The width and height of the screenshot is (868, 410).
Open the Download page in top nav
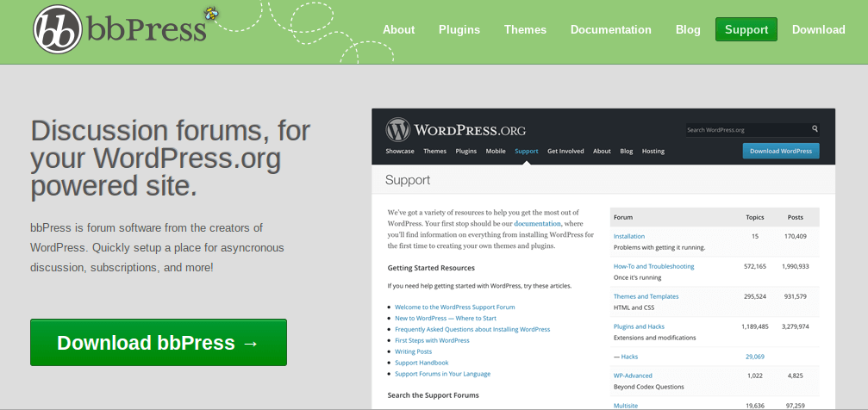[819, 30]
